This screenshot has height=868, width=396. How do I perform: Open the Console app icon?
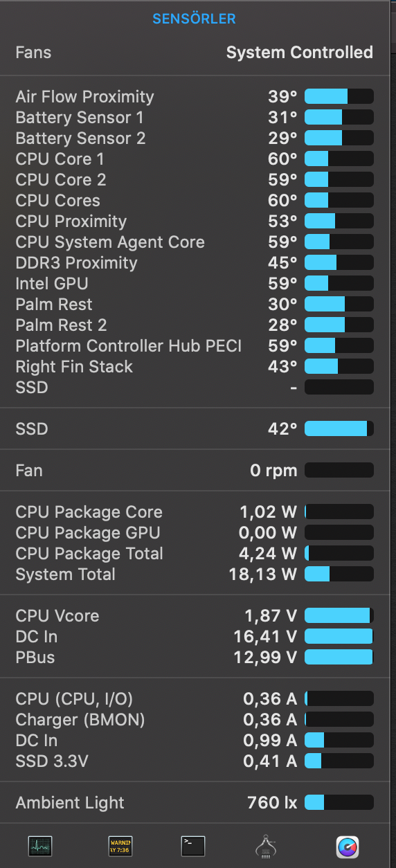[120, 846]
